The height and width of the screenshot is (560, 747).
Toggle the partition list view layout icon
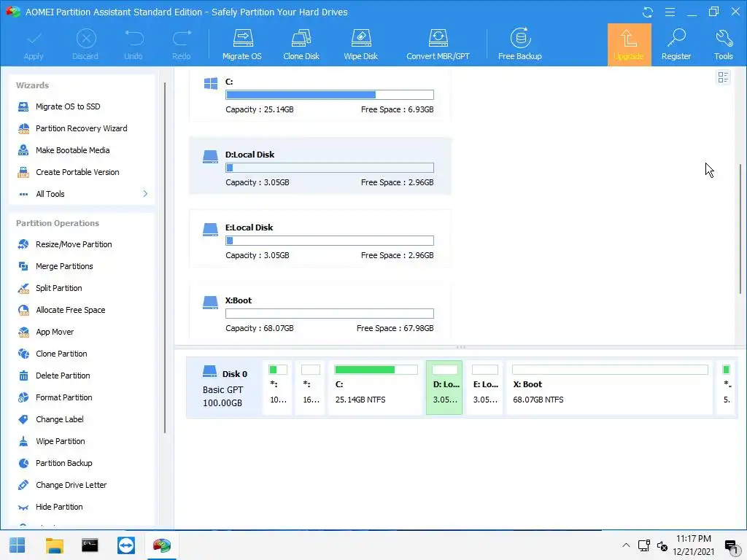click(x=723, y=77)
